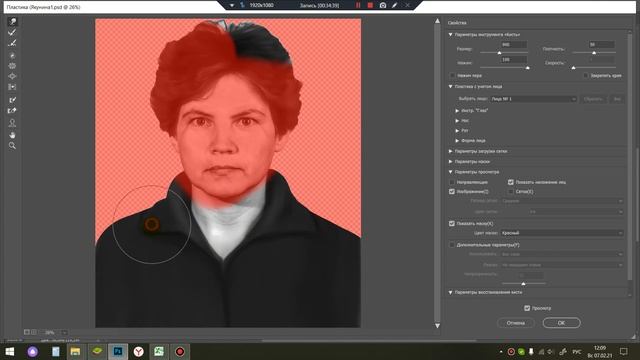Image resolution: width=640 pixels, height=360 pixels.
Task: Open the recorder bar dropdown arrow
Action: click(232, 5)
